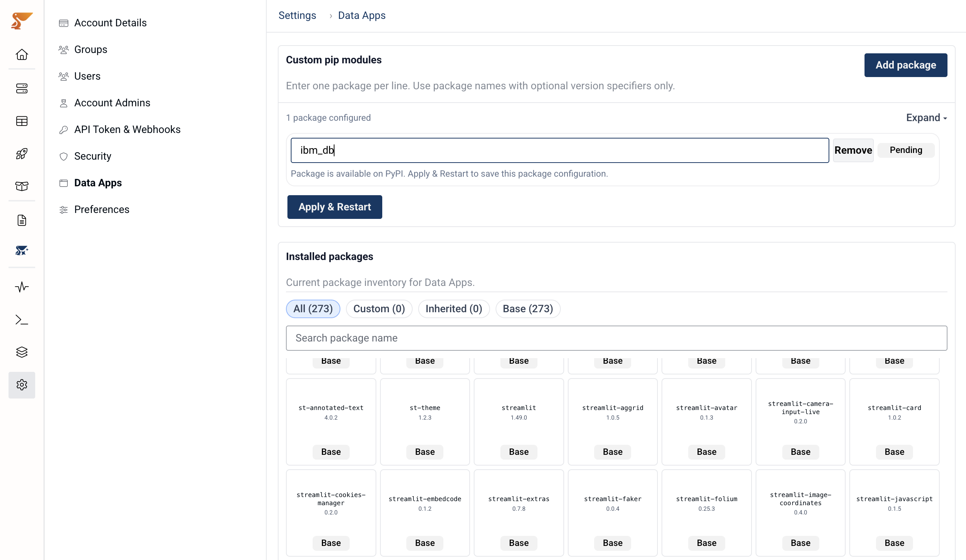Focus the ibm_db package input field

pyautogui.click(x=560, y=150)
